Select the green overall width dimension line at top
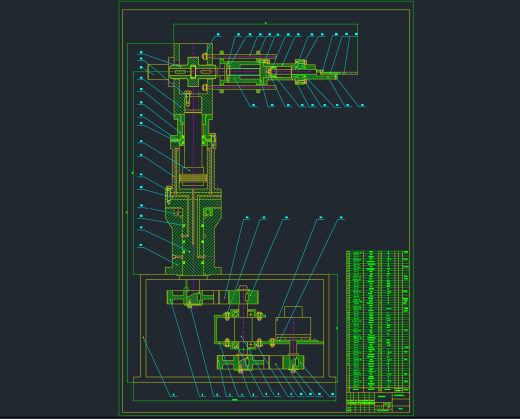Viewport: 520px width, 419px height. point(266,23)
